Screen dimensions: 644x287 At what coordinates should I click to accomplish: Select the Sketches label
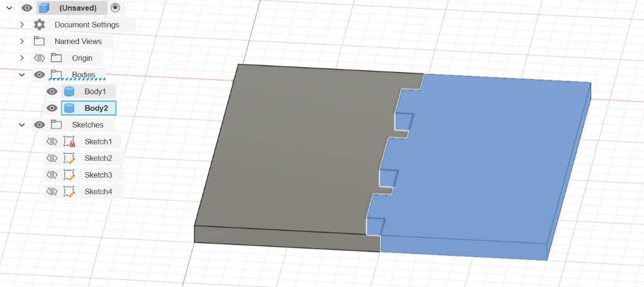pyautogui.click(x=87, y=124)
